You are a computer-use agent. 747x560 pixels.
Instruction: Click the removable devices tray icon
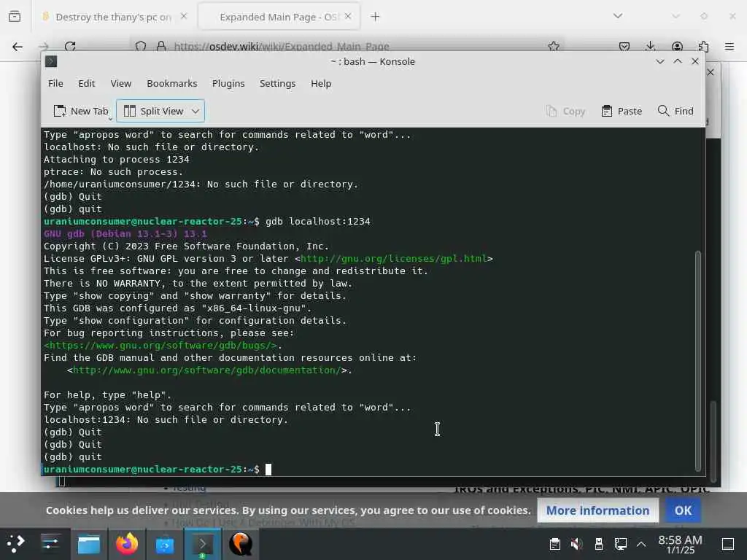(599, 544)
